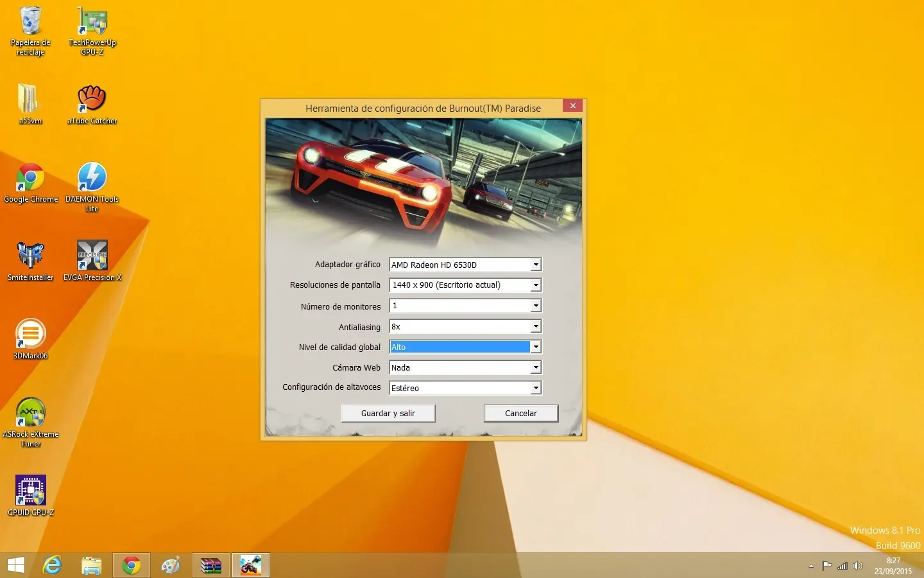This screenshot has height=578, width=924.
Task: Select Burnout Paradise taskbar icon
Action: [250, 565]
